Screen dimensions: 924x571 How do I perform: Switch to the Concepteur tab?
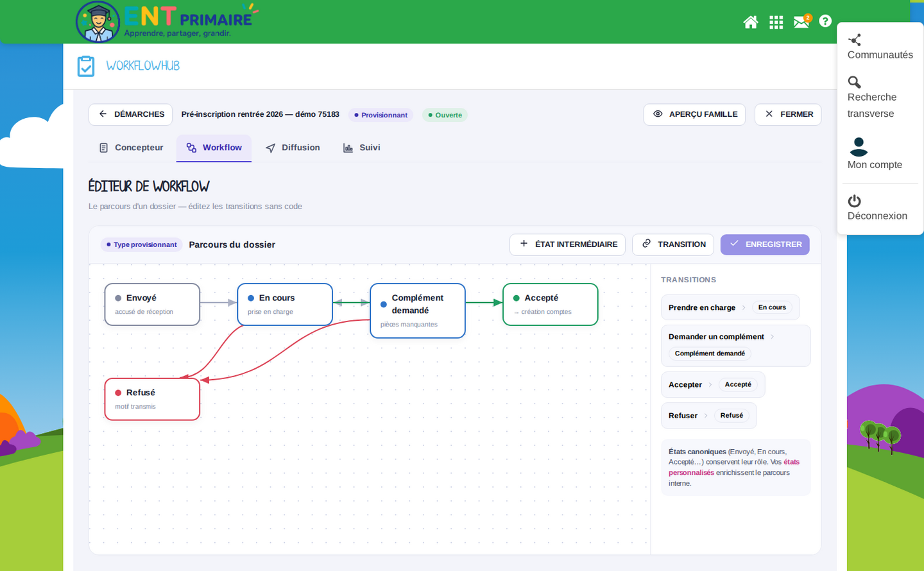coord(132,148)
